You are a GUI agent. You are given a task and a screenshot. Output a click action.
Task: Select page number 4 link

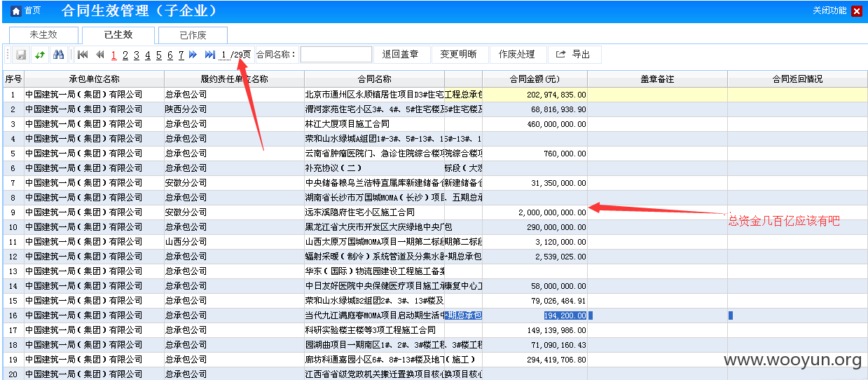pos(148,55)
